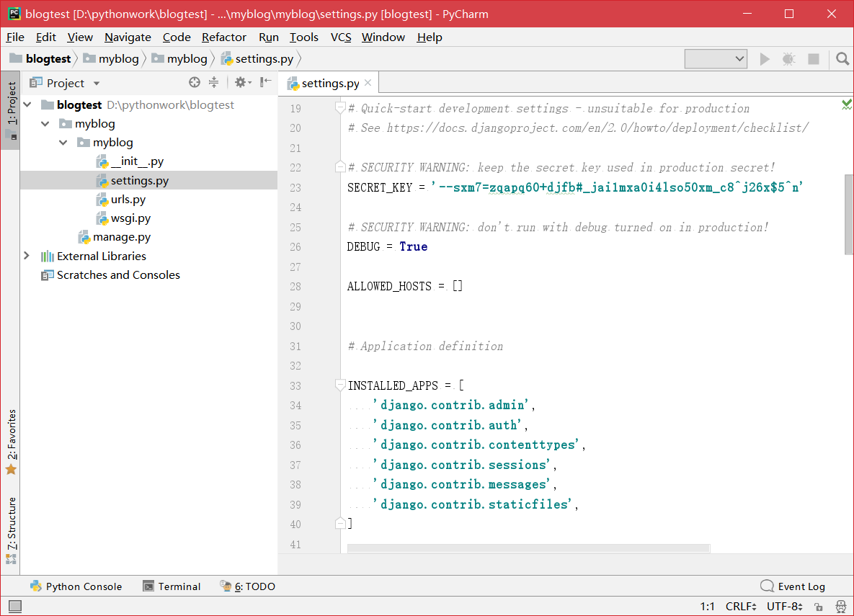Click the Stop square icon in toolbar

pyautogui.click(x=814, y=59)
